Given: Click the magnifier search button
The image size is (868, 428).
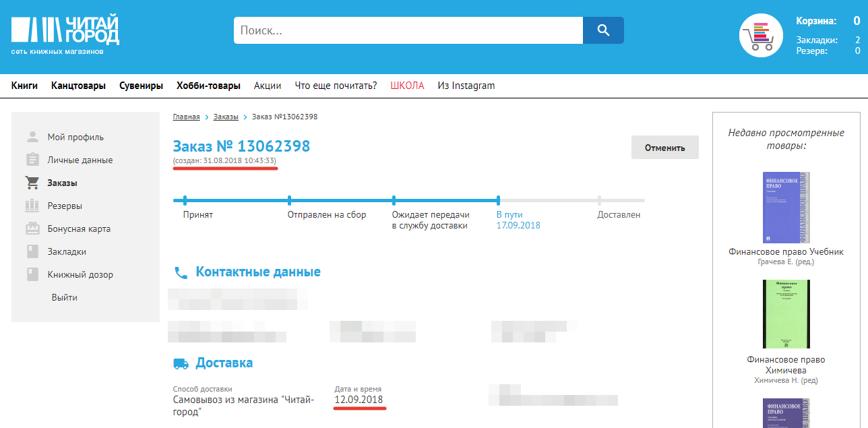Looking at the screenshot, I should (603, 30).
